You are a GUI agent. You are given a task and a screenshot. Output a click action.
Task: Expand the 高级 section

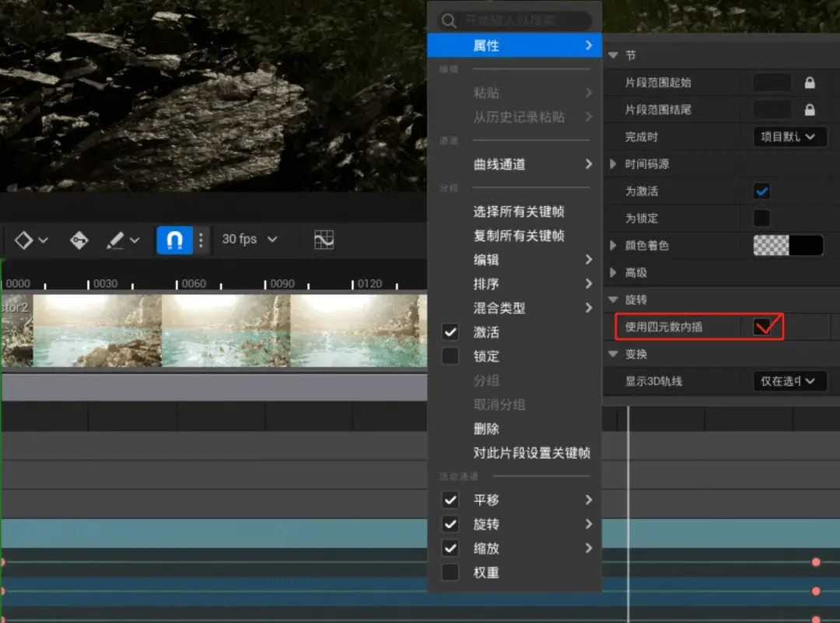pyautogui.click(x=614, y=273)
